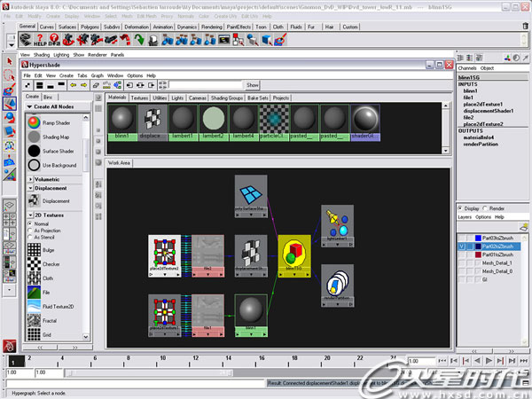Switch to the Textures tab
532x399 pixels.
(x=139, y=98)
